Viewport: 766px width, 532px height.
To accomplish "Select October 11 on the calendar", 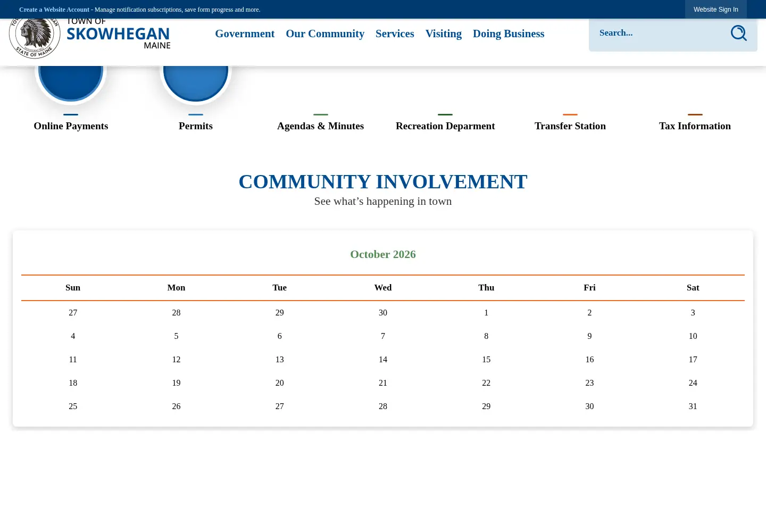I will pos(73,360).
